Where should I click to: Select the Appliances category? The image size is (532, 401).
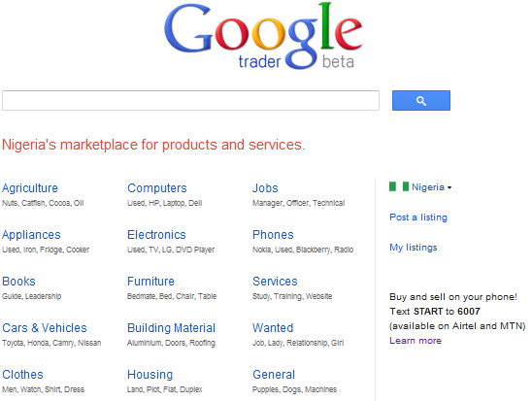pyautogui.click(x=31, y=235)
